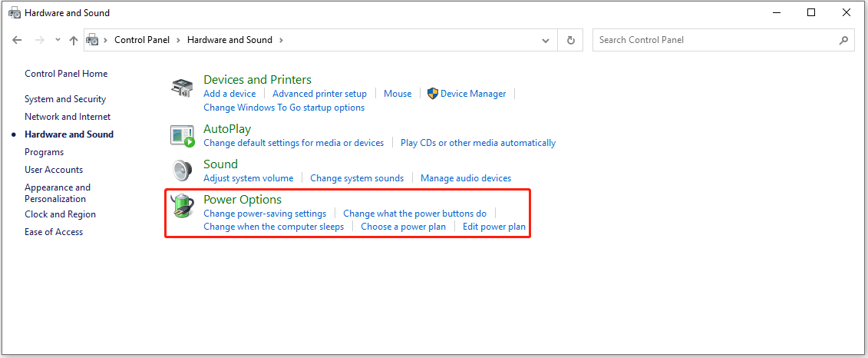Click Adjust system volume

click(249, 178)
